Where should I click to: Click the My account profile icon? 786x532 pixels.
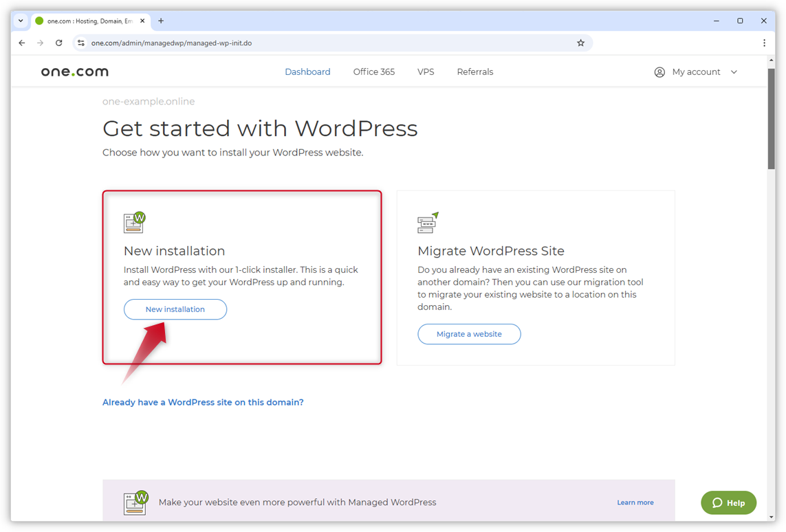659,71
